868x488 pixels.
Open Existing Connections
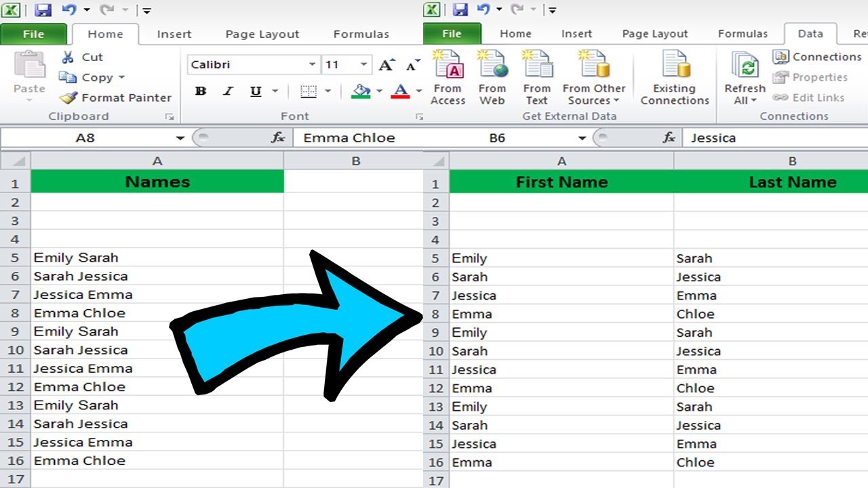point(675,77)
